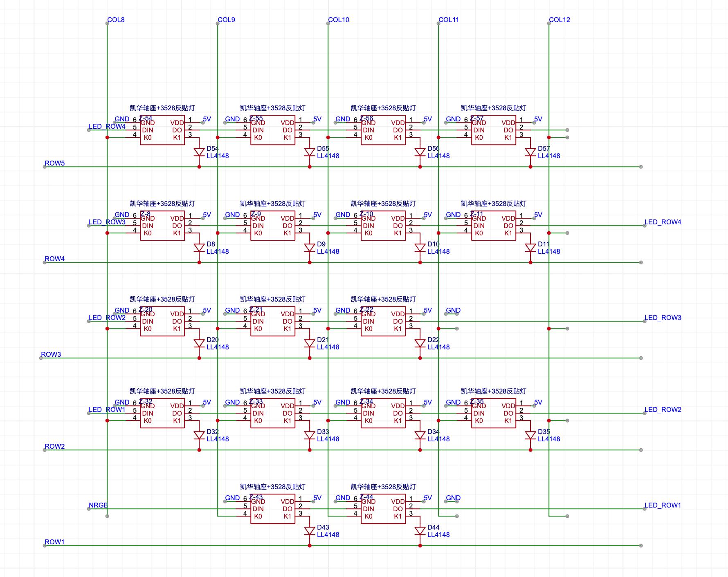This screenshot has width=728, height=577.
Task: Click the 5V label at Z-54 pin 1
Action: click(207, 119)
